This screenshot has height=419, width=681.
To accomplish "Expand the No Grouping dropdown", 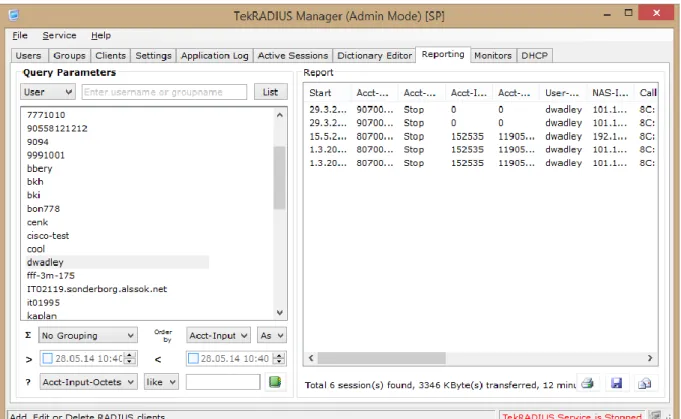I will [x=89, y=335].
